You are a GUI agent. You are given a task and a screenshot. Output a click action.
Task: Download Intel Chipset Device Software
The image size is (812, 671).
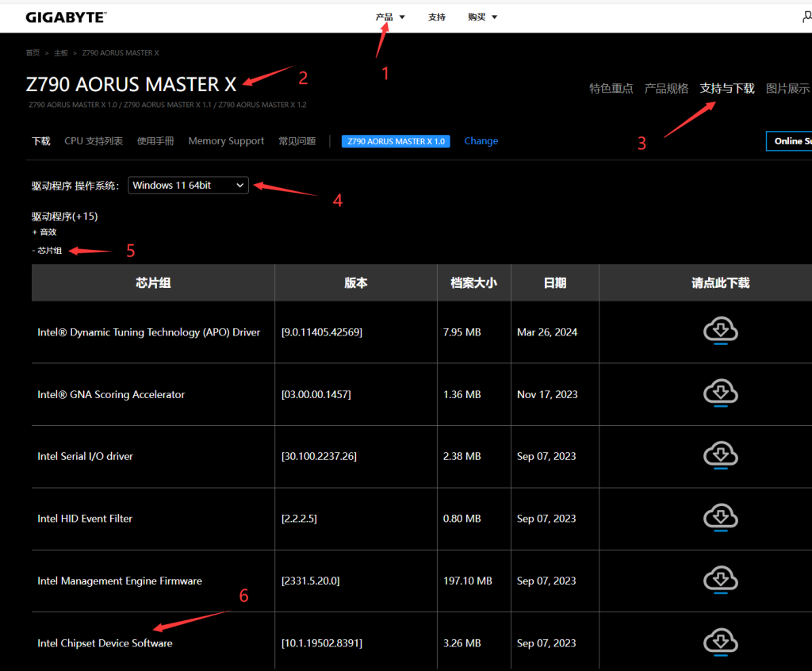[720, 642]
